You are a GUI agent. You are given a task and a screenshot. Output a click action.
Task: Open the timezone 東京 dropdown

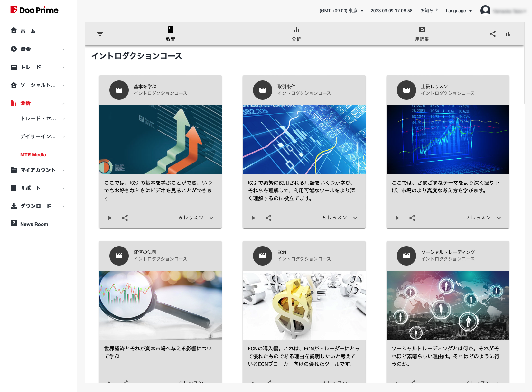[x=341, y=11]
